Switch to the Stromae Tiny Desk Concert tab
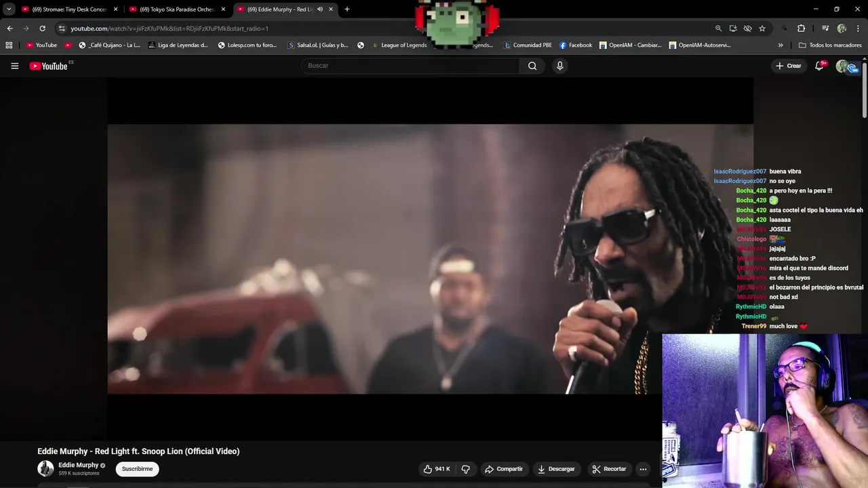 point(70,9)
